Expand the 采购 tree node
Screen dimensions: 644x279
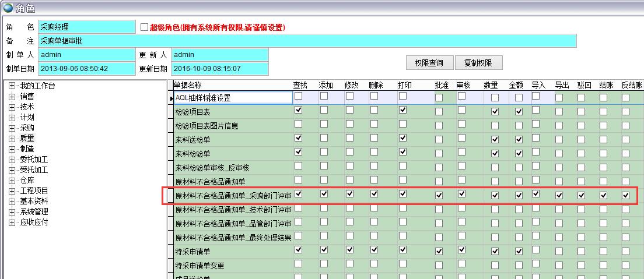12,128
